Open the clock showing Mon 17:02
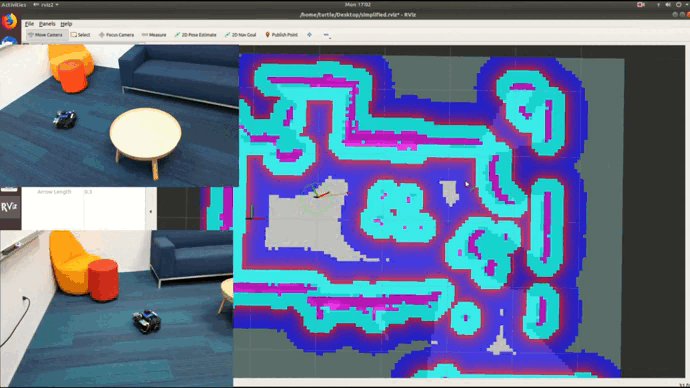Screen dimensions: 690x388 357,4
